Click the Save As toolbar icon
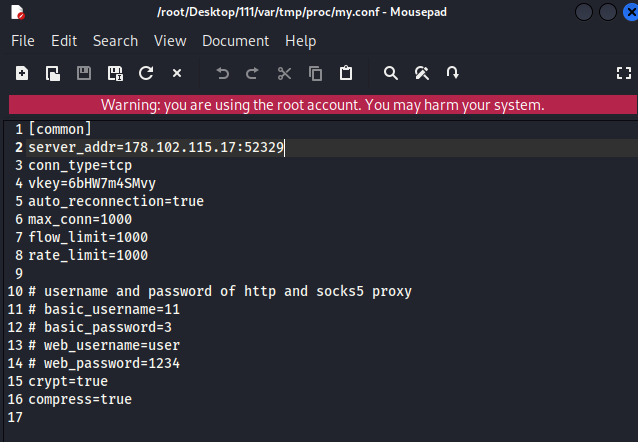 [115, 73]
